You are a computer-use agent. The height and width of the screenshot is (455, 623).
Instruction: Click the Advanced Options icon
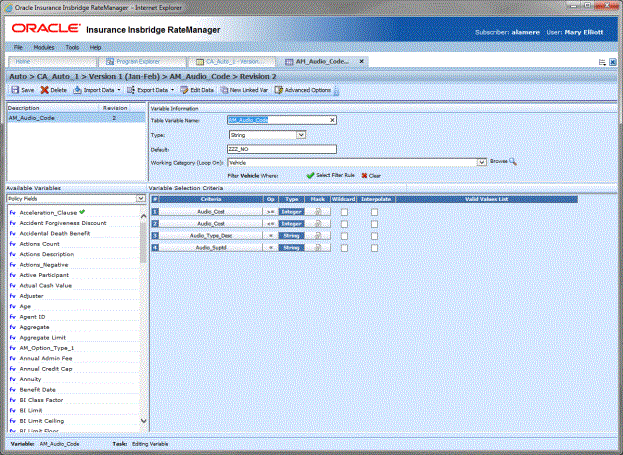[279, 90]
